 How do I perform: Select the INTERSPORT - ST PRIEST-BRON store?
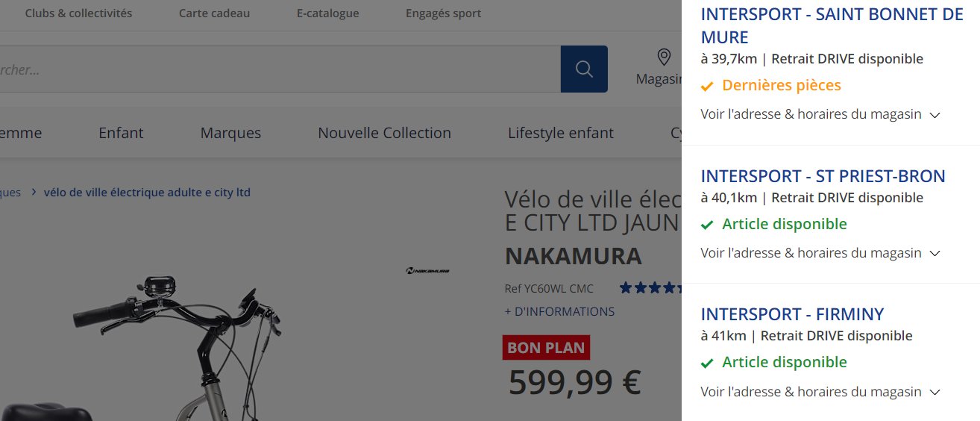click(823, 176)
